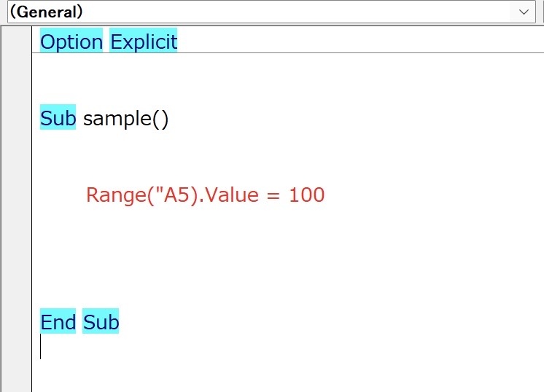Click the equals sign in the assignment line
544x392 pixels.
coord(273,195)
